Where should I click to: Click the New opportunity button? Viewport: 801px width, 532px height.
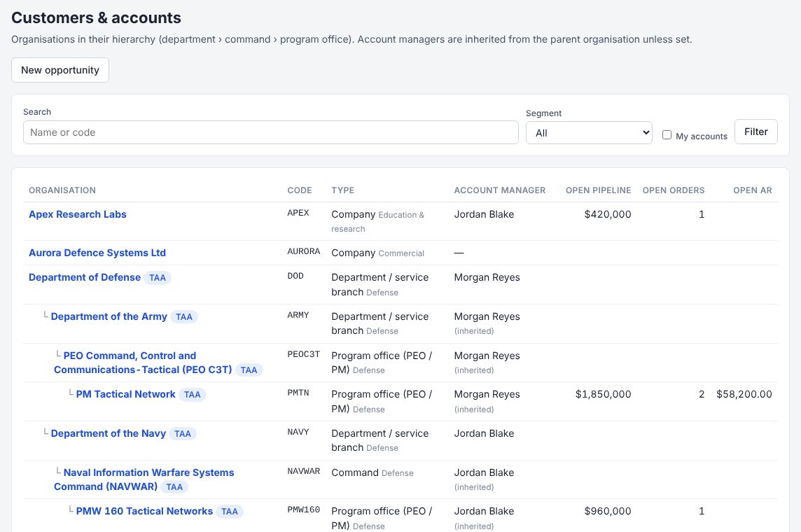60,70
